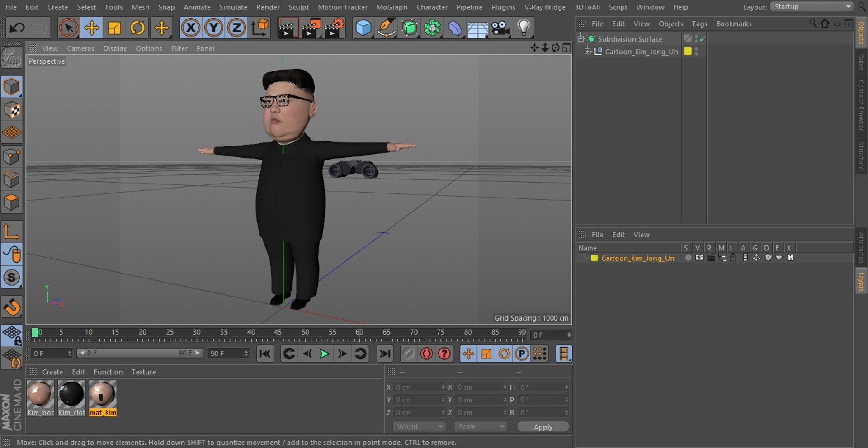The width and height of the screenshot is (868, 448).
Task: Enable the Axis tool
Action: tap(11, 231)
